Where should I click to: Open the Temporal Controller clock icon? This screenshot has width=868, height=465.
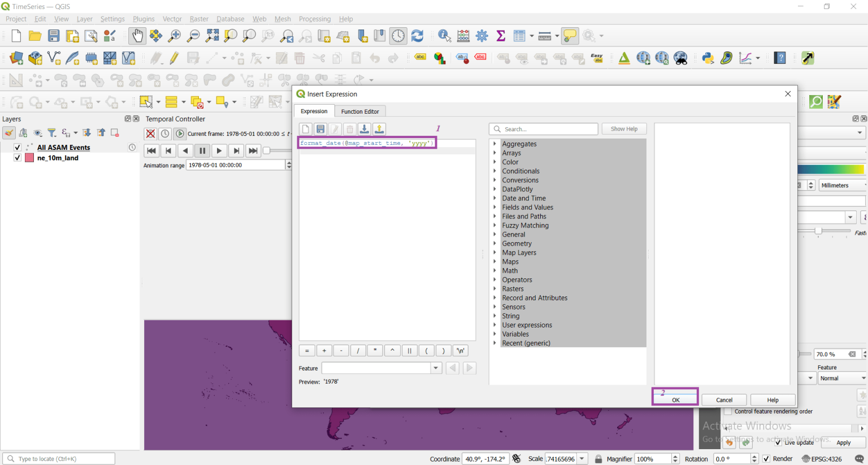(x=398, y=35)
